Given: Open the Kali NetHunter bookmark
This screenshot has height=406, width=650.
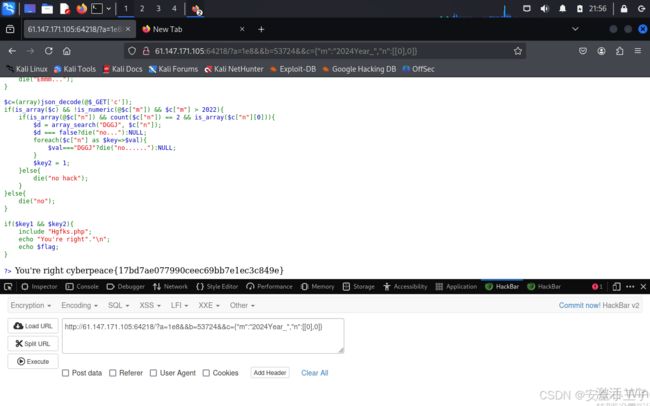Looking at the screenshot, I should 234,69.
